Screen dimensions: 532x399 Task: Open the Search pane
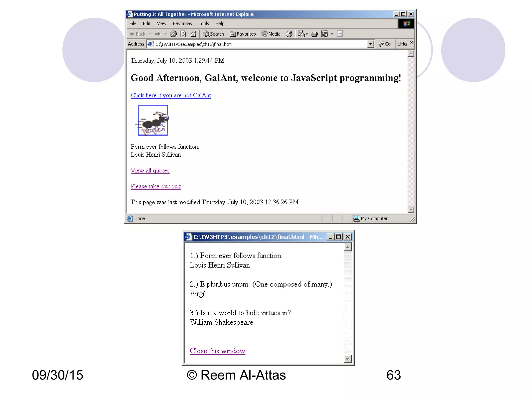pos(214,34)
